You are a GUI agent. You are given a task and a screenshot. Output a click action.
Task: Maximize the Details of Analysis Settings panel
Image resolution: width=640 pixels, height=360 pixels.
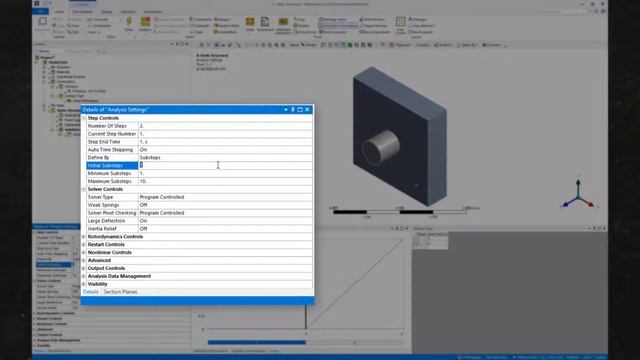tap(300, 109)
